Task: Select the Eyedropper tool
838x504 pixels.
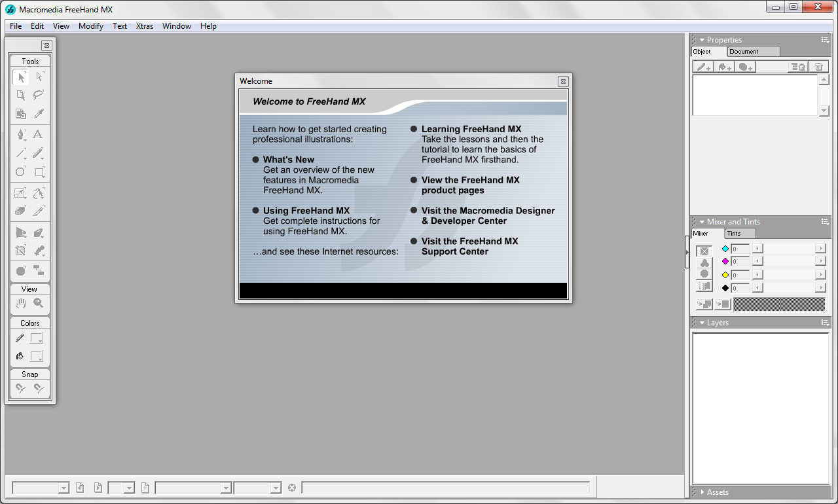Action: 39,113
